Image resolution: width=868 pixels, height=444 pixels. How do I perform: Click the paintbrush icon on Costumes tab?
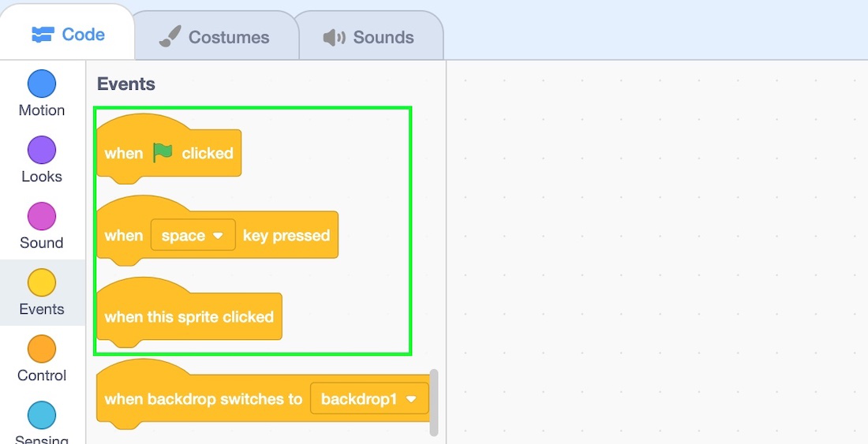170,37
